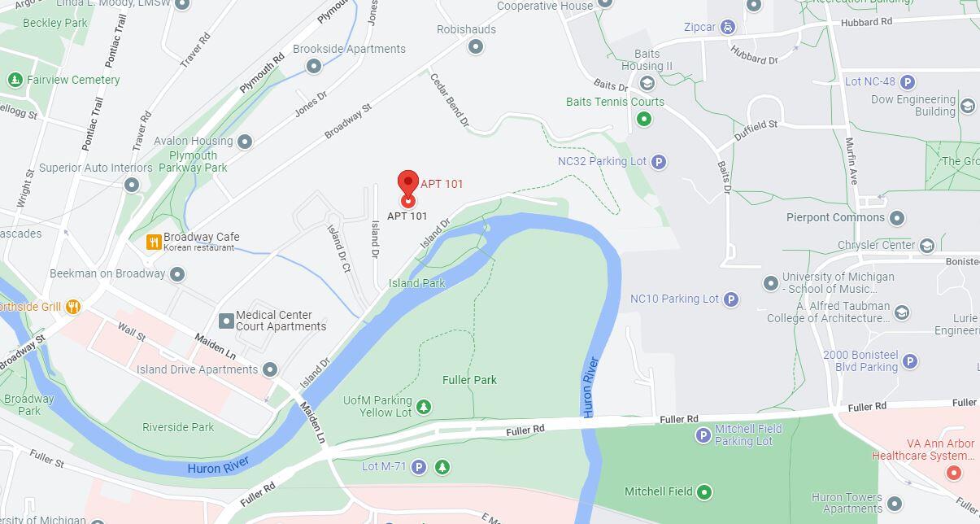Click the Avalon Housing marker
980x524 pixels.
click(x=245, y=142)
